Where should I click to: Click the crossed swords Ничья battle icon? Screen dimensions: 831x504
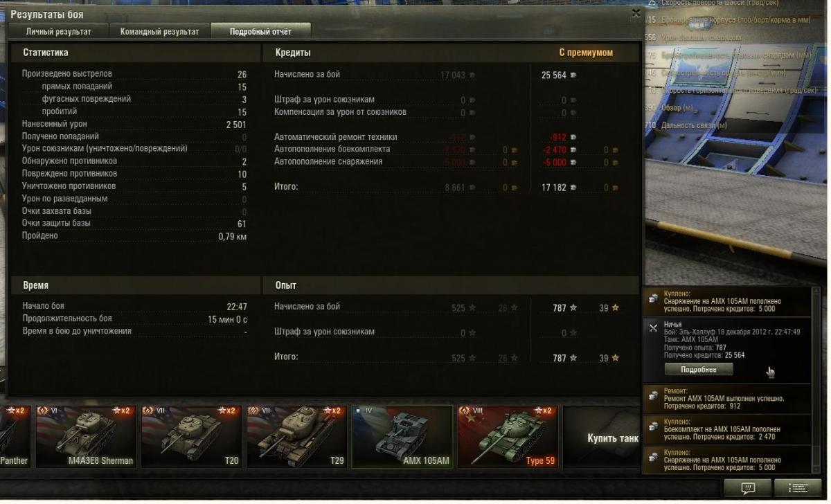(653, 328)
